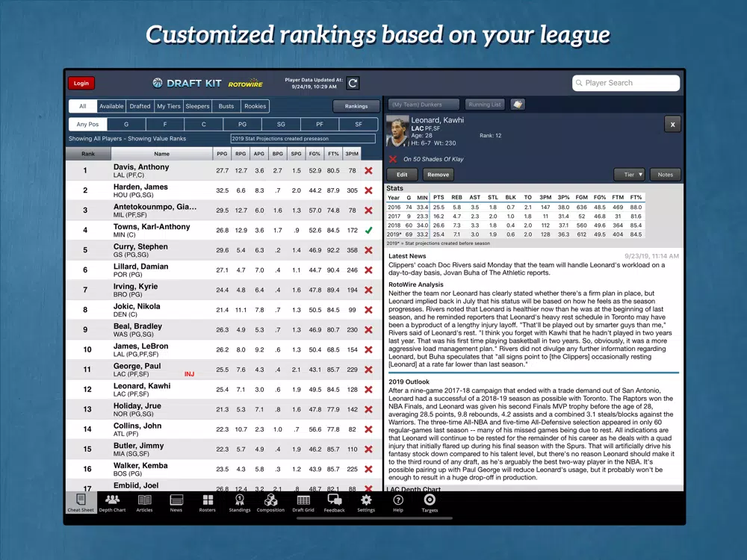Select the Holiday, Jrue row
747x560 pixels.
pyautogui.click(x=224, y=409)
